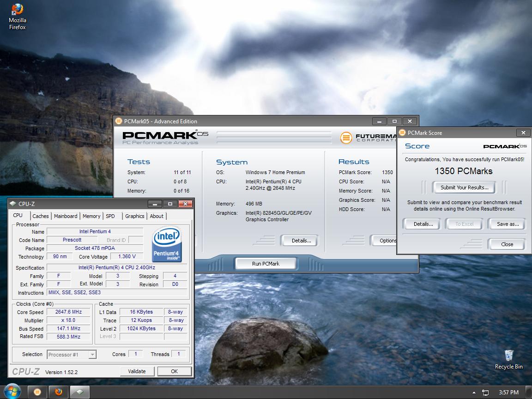
Task: Click the Code Name value Prescott
Action: click(x=72, y=240)
